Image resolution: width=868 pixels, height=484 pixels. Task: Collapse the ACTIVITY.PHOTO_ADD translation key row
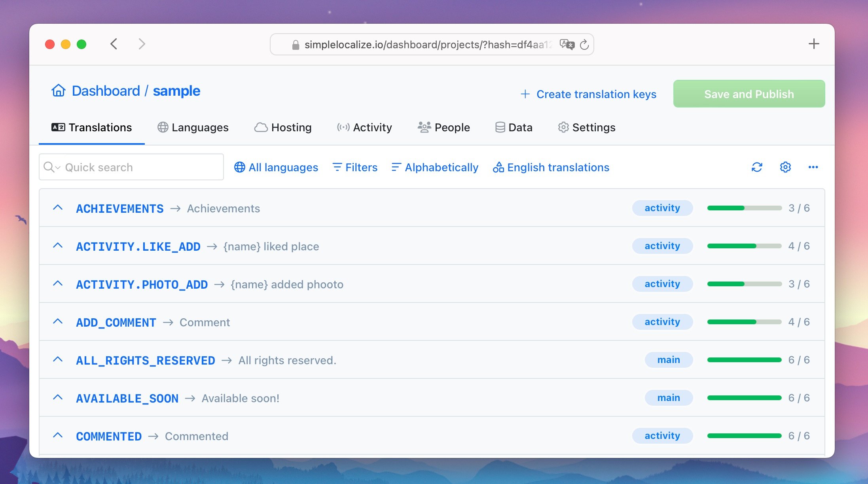[x=59, y=283]
